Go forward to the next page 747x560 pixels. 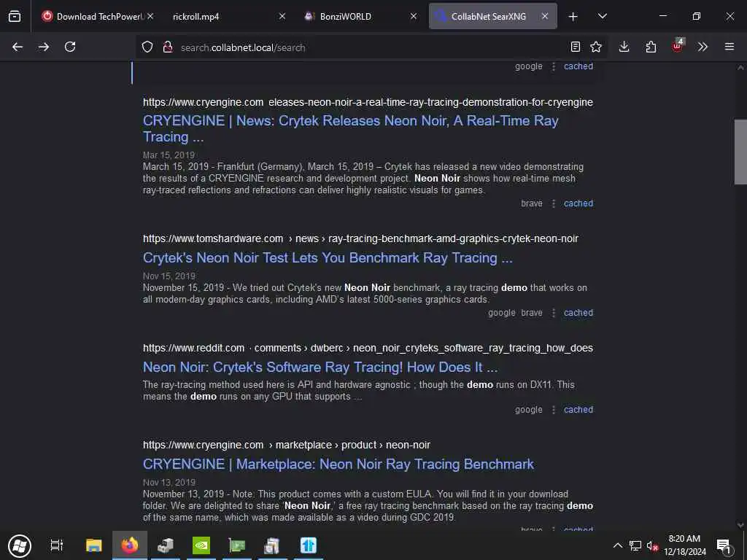click(x=44, y=47)
